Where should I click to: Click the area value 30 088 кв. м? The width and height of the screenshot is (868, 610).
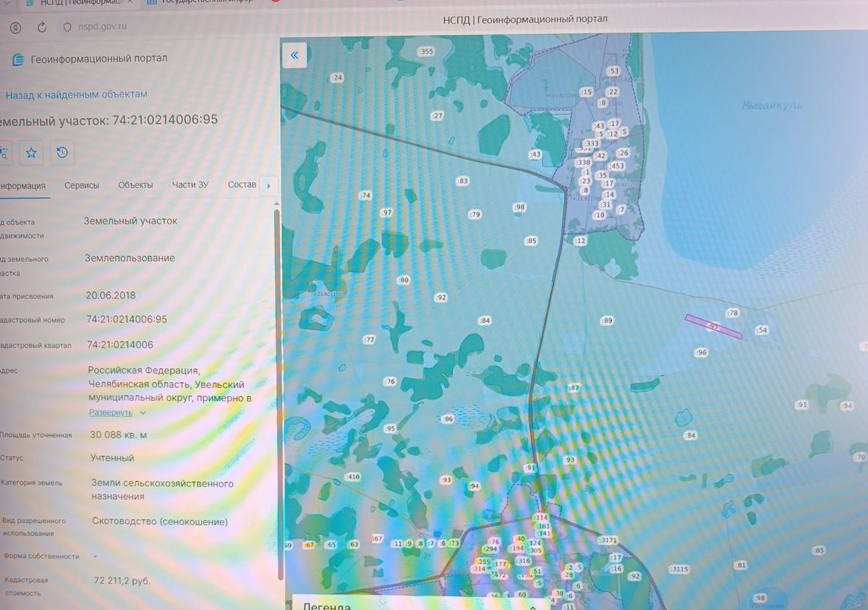click(119, 435)
